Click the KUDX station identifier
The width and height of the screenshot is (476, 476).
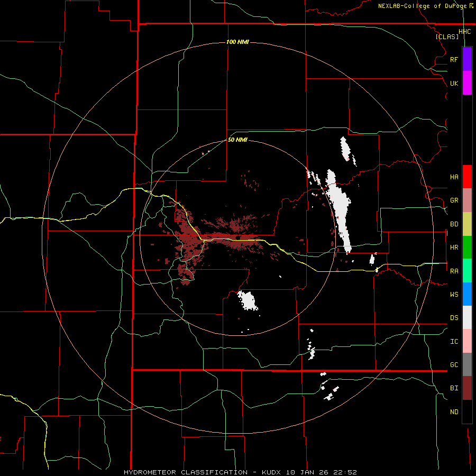[x=271, y=472]
